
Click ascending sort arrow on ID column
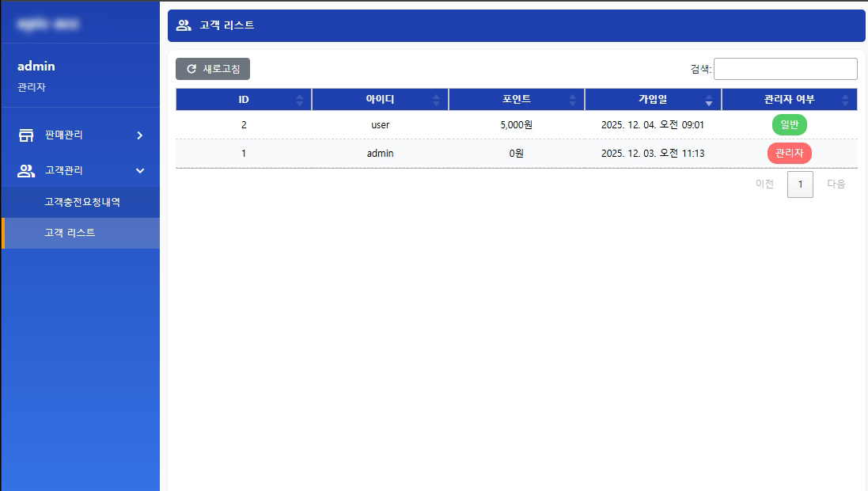[300, 95]
